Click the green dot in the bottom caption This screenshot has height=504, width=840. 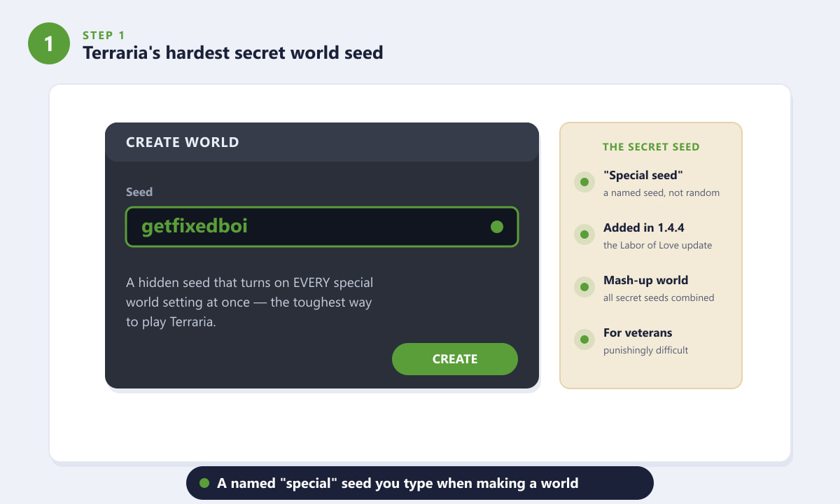point(204,483)
